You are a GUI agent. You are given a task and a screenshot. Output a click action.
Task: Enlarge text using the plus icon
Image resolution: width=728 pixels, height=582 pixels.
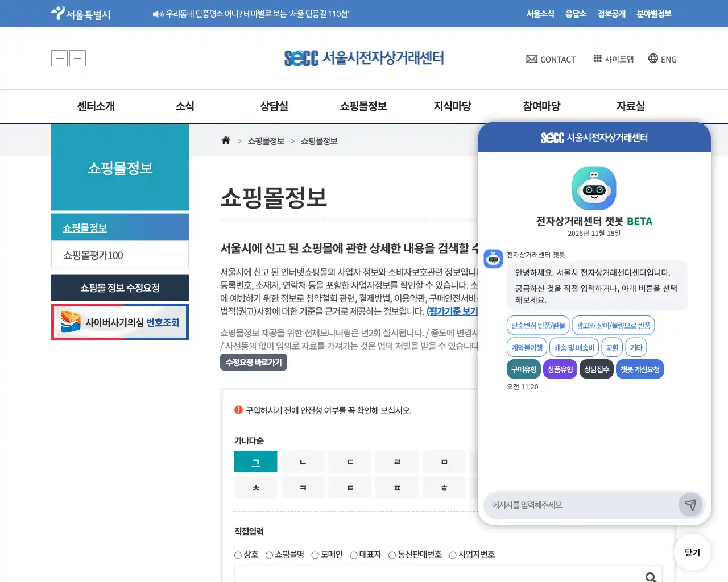click(59, 58)
